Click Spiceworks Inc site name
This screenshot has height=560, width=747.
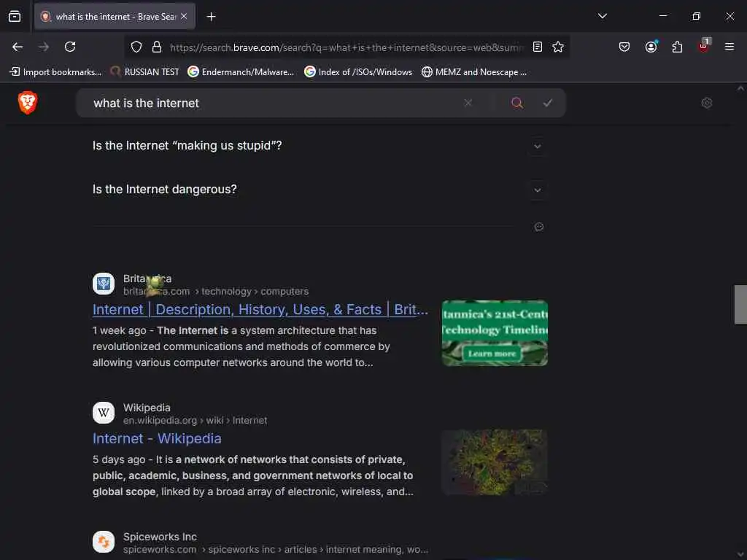[x=160, y=537]
